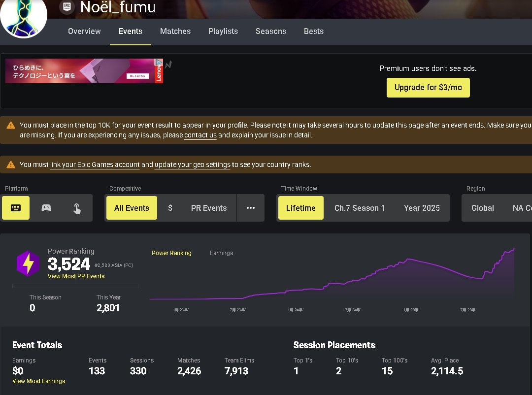Click the Sessions total 330
This screenshot has width=532, height=395.
138,371
